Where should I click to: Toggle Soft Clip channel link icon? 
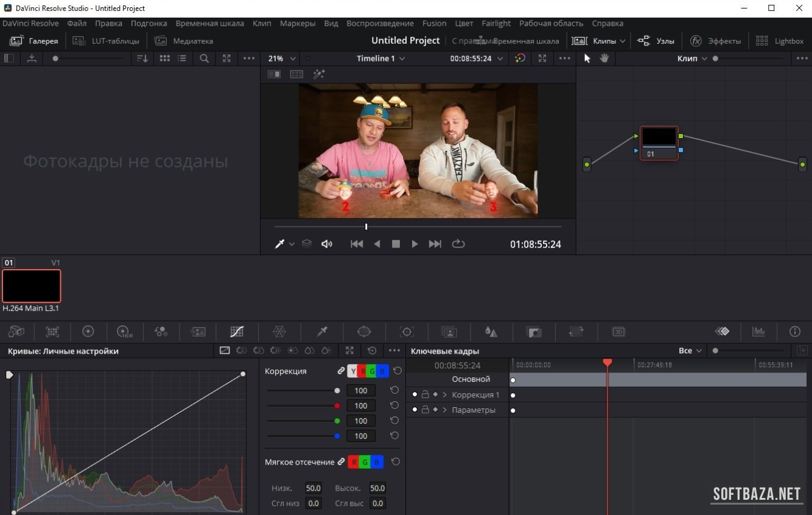(x=341, y=462)
